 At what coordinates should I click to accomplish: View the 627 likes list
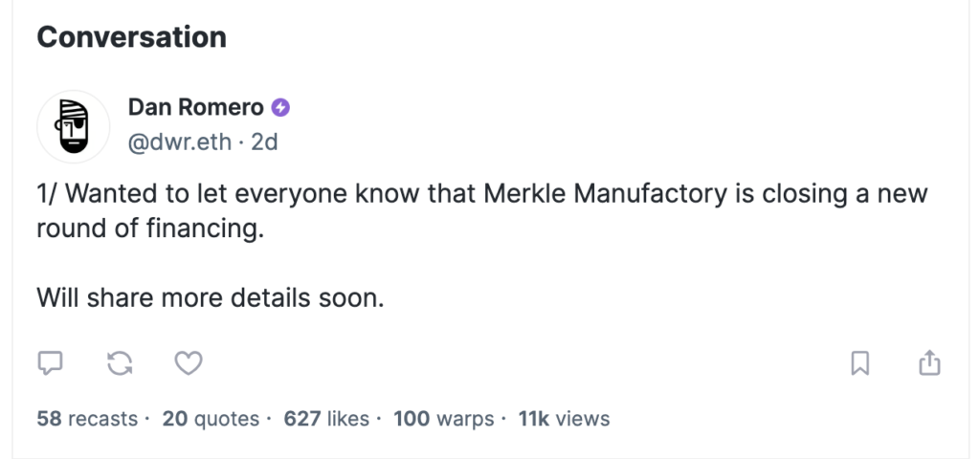pos(326,419)
